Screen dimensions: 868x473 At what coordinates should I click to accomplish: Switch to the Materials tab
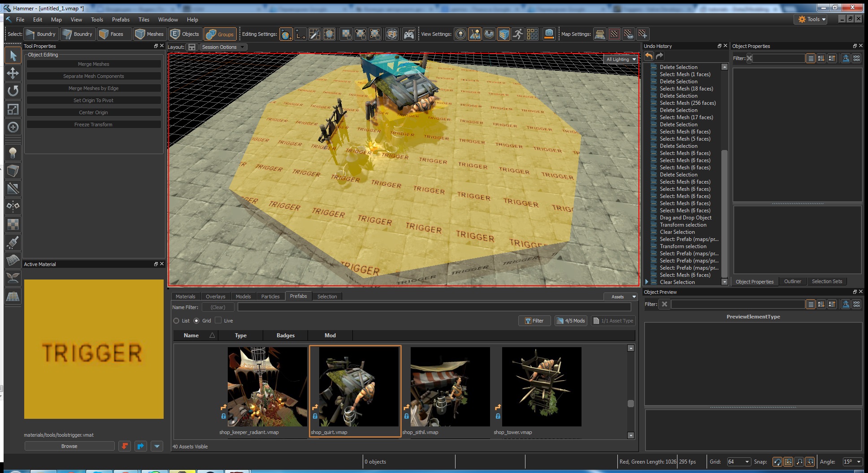pyautogui.click(x=185, y=297)
